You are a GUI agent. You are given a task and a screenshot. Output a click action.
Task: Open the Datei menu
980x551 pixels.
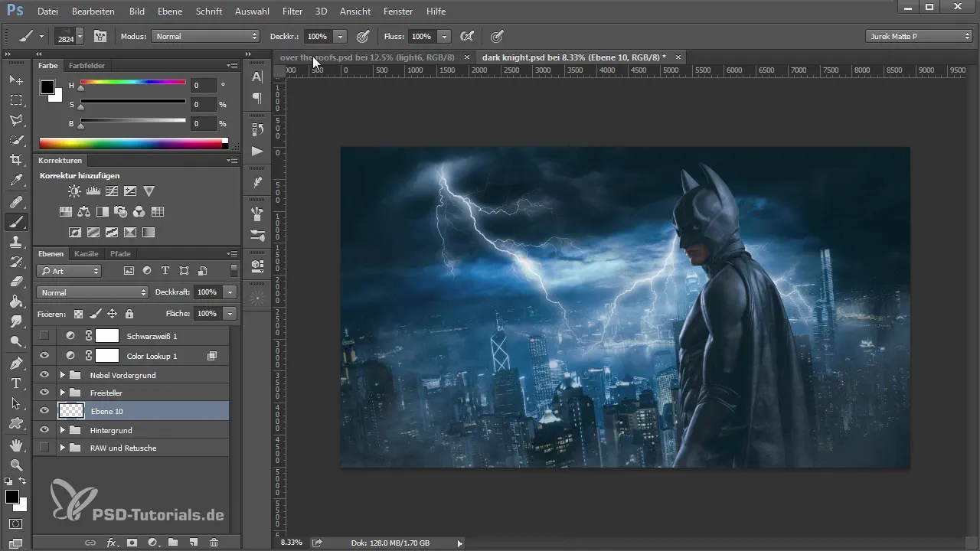point(47,11)
